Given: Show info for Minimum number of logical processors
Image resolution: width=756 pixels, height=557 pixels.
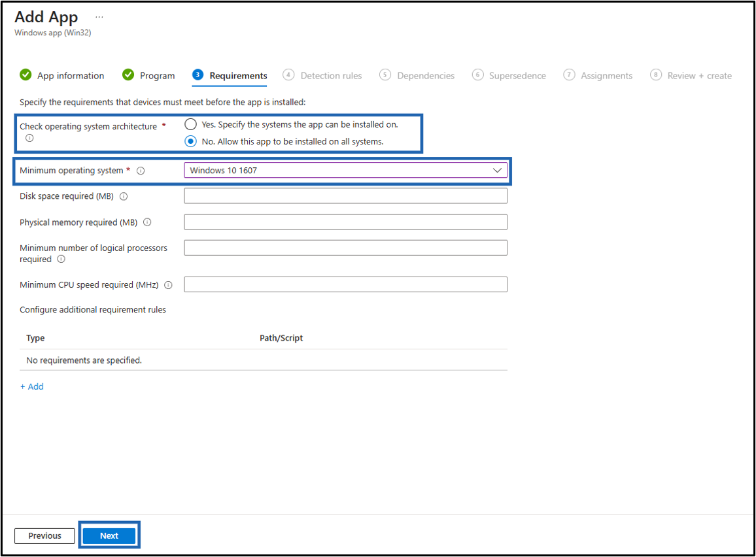Looking at the screenshot, I should (61, 260).
